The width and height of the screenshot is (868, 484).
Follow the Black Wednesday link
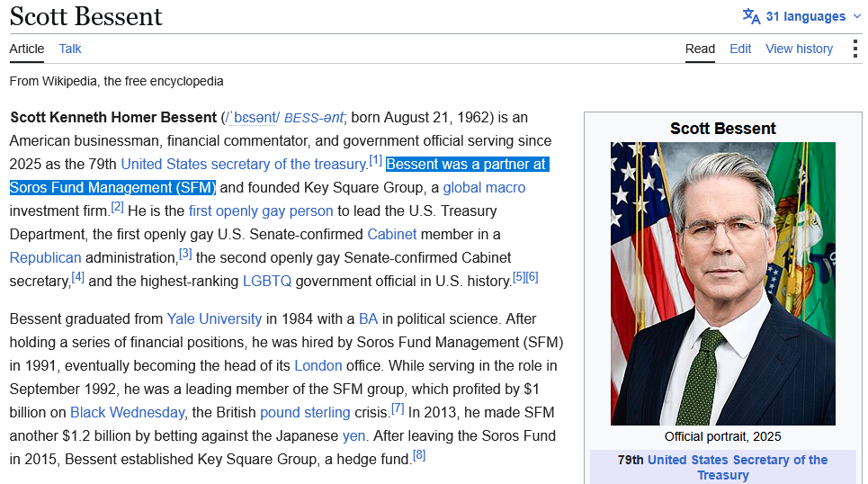128,413
